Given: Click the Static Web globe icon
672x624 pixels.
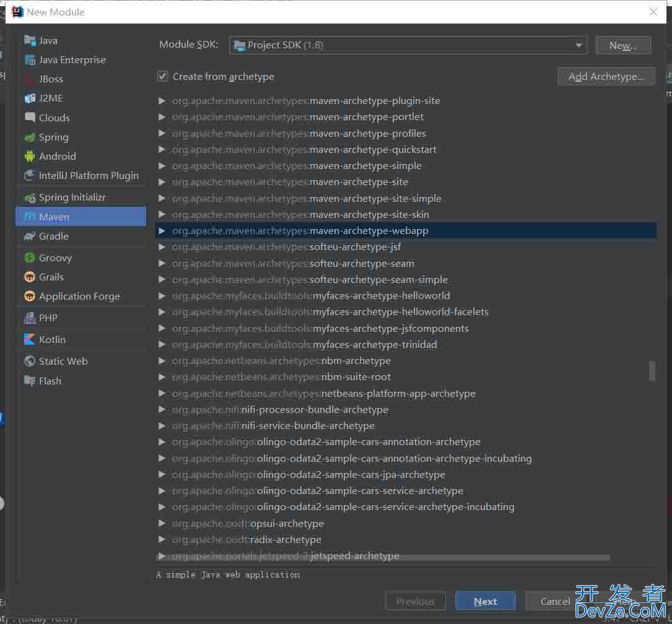Looking at the screenshot, I should (30, 362).
